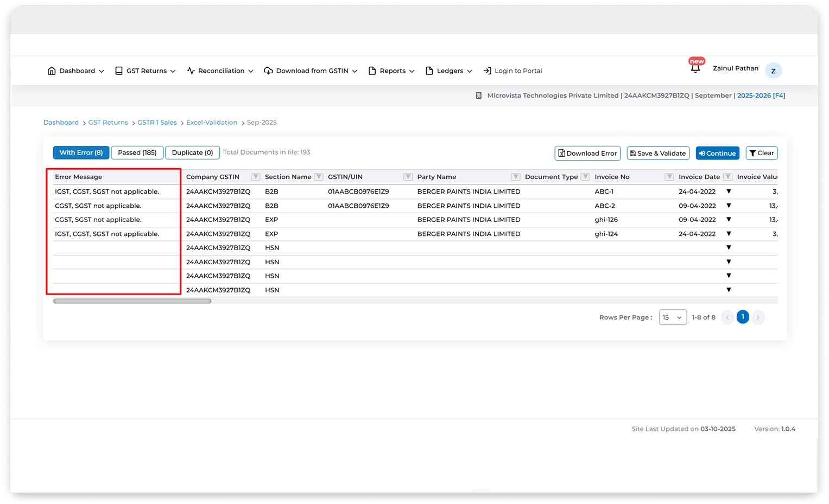Click the Document Type filter icon

[x=585, y=177]
